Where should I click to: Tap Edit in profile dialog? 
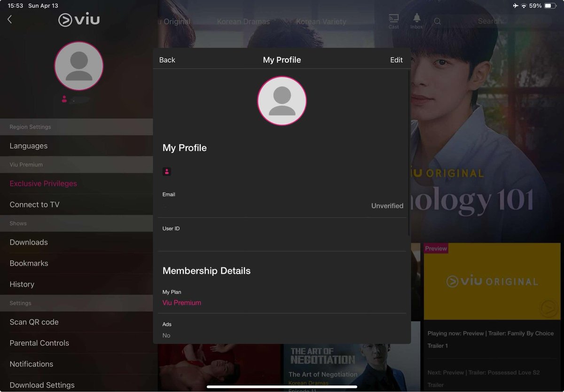click(396, 60)
